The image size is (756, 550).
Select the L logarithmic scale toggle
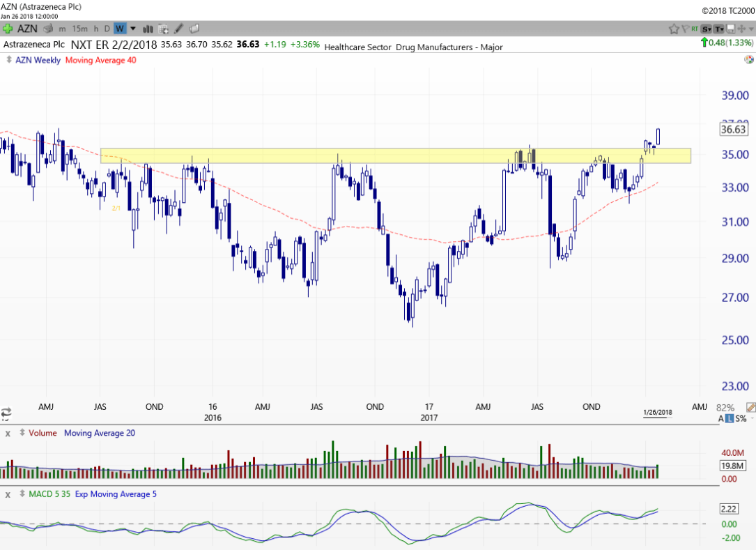click(x=730, y=418)
